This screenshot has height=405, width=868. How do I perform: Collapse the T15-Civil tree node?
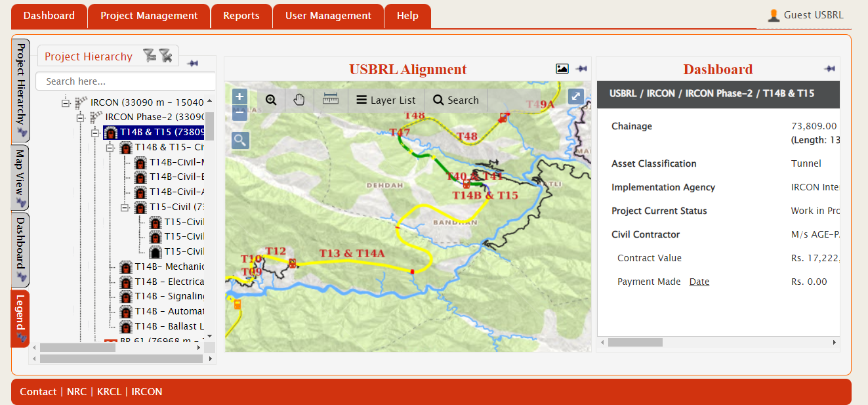125,207
